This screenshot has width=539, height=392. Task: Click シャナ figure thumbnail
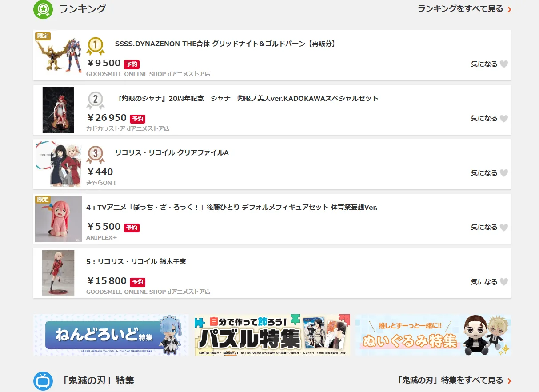tap(58, 110)
